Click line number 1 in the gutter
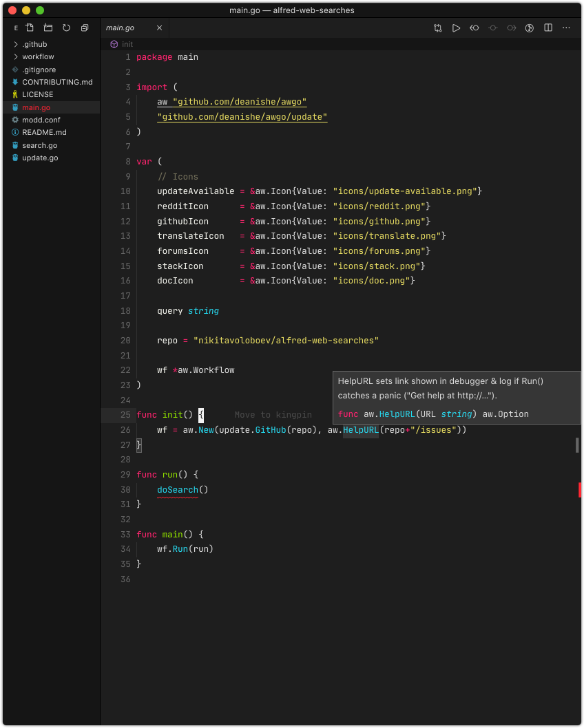The image size is (584, 728). click(128, 57)
